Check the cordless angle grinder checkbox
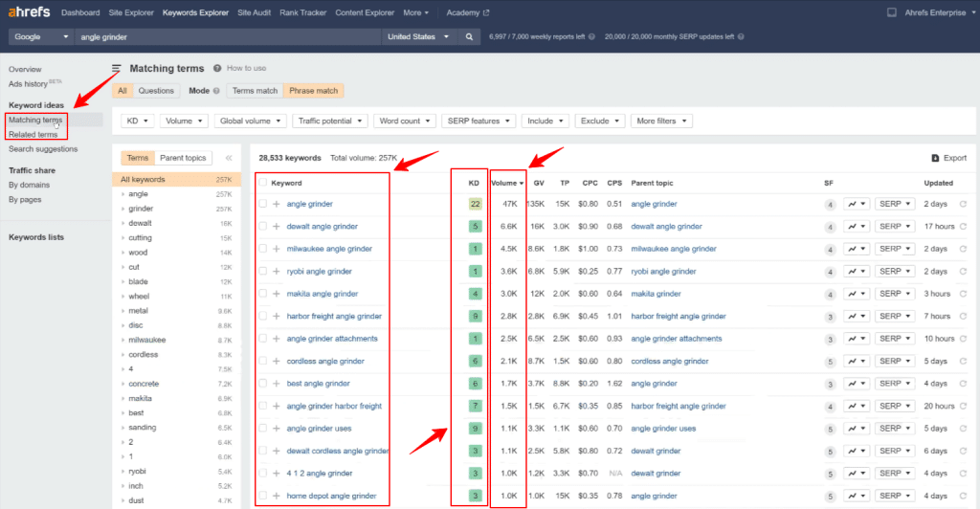This screenshot has width=980, height=509. [262, 361]
